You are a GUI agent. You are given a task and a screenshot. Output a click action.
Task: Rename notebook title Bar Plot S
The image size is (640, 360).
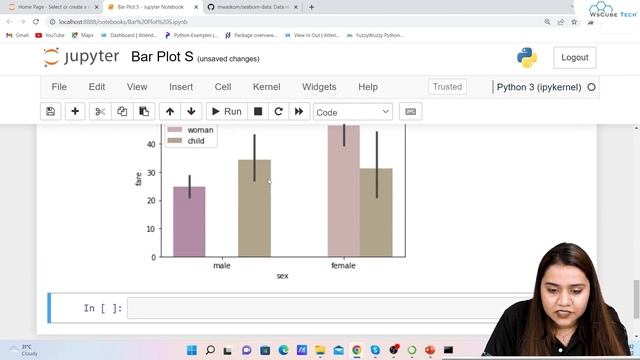tap(162, 57)
